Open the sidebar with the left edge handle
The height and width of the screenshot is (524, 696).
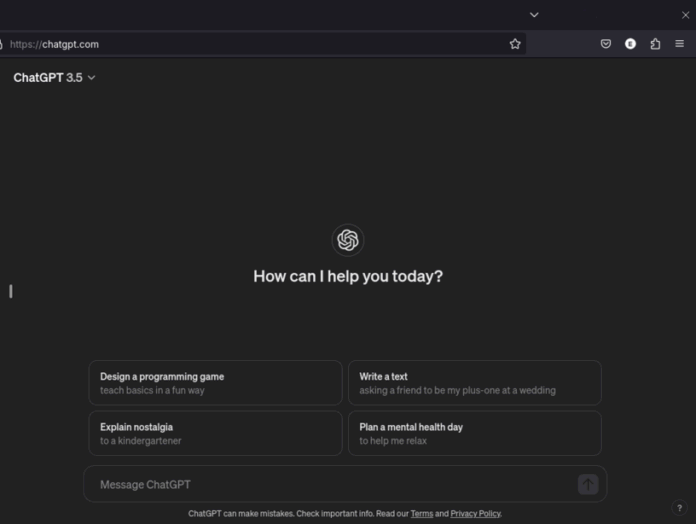[11, 292]
